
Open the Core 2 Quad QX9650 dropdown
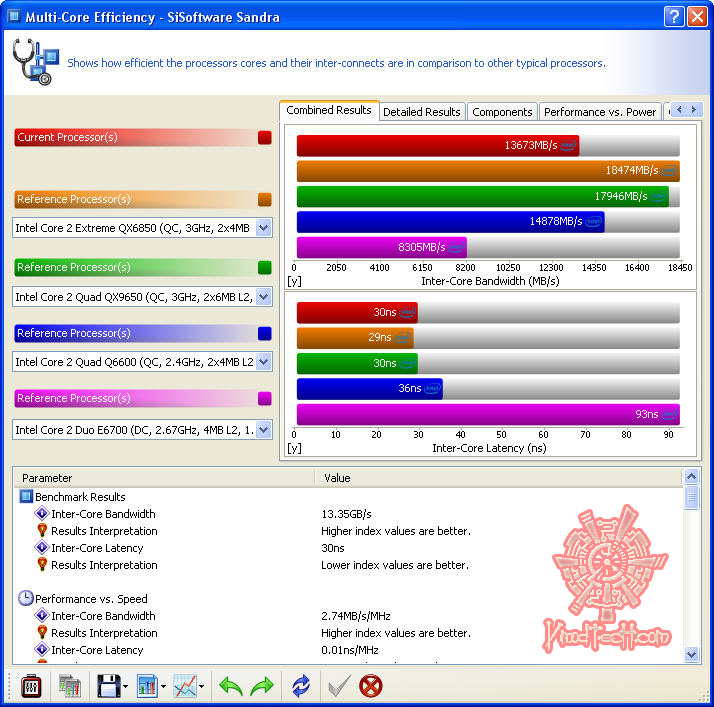pyautogui.click(x=264, y=297)
